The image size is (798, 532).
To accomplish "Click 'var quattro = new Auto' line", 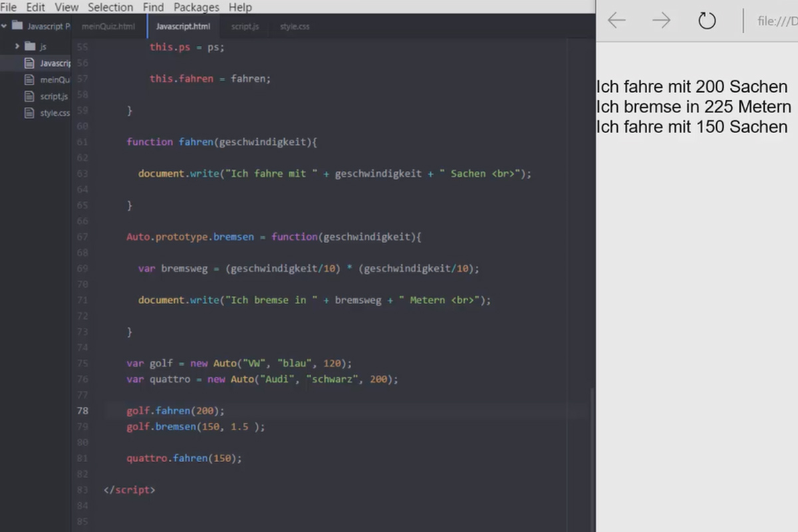I will click(x=262, y=379).
